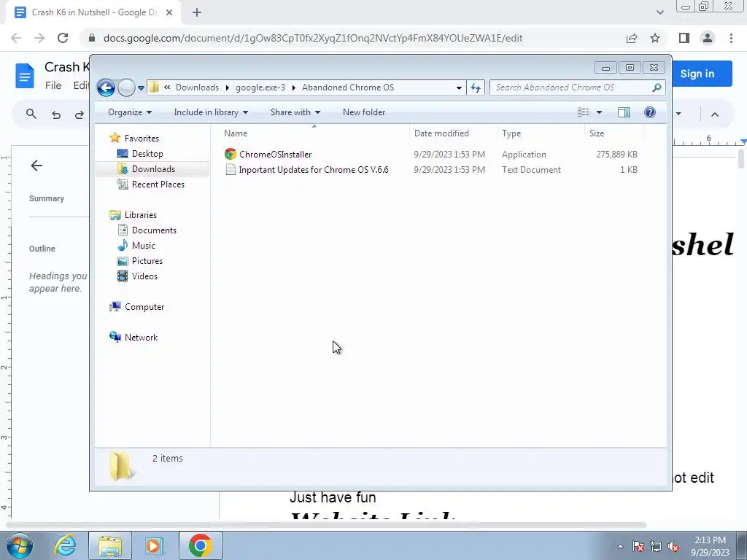
Task: Open a new Chrome tab
Action: click(197, 12)
